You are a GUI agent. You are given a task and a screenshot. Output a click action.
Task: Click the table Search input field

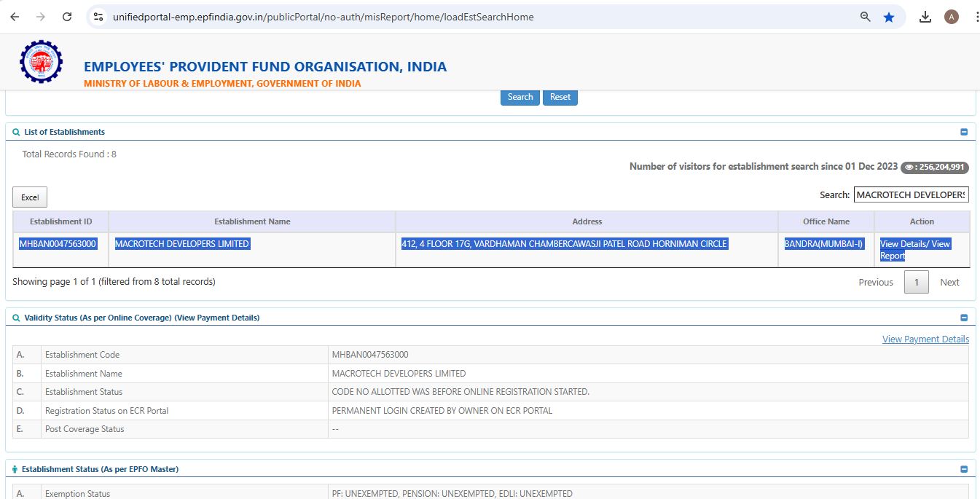[x=911, y=195]
